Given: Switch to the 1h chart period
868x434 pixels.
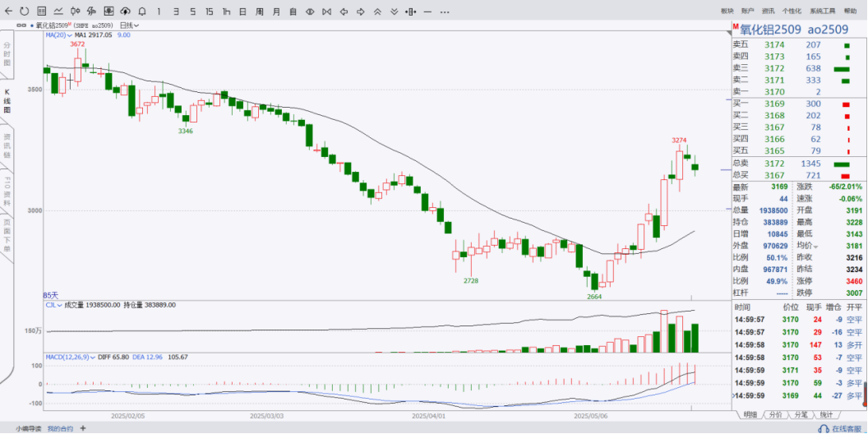Looking at the screenshot, I should 225,12.
